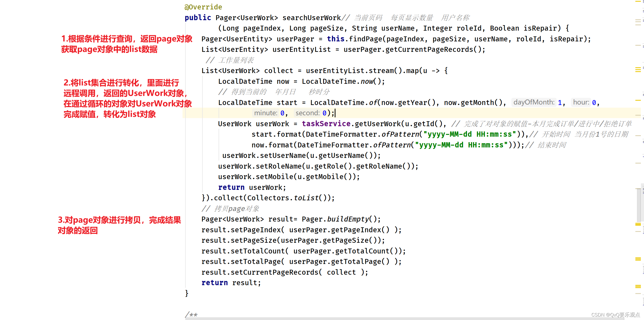Click the 'now.getYear()' argument
The image size is (644, 320).
point(408,103)
